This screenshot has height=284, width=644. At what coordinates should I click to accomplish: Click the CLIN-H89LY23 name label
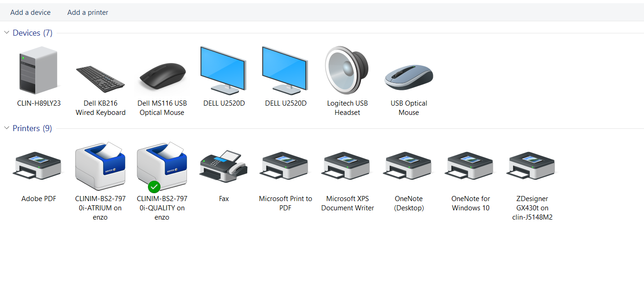tap(39, 103)
